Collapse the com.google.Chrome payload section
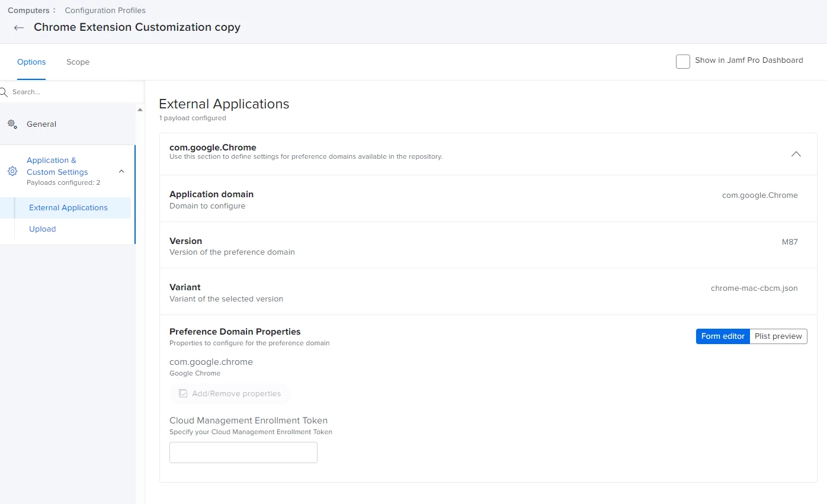Viewport: 827px width, 504px height. (796, 154)
